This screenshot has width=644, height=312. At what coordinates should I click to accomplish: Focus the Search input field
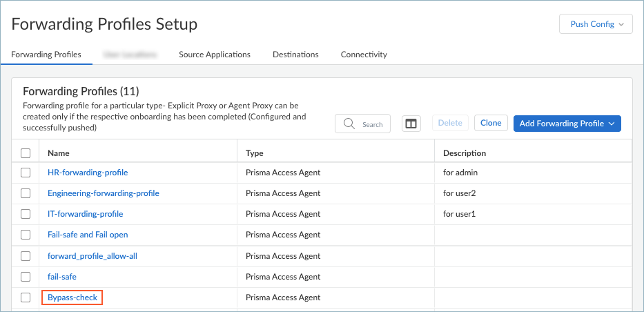[x=372, y=124]
